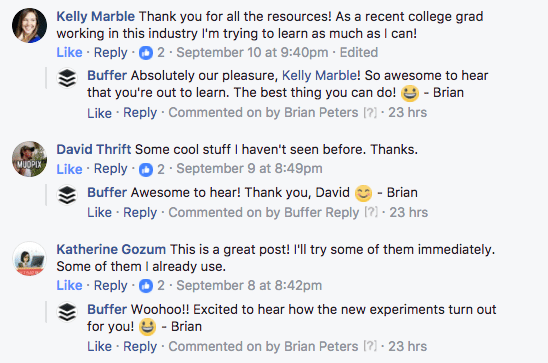View likes thumbs-up icon on Katherine Gozum's comment

point(146,286)
